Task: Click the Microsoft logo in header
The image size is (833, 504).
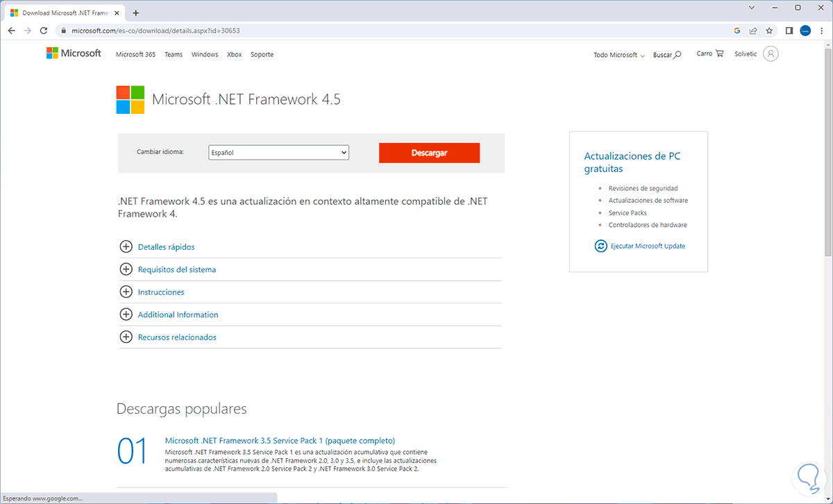Action: point(74,53)
